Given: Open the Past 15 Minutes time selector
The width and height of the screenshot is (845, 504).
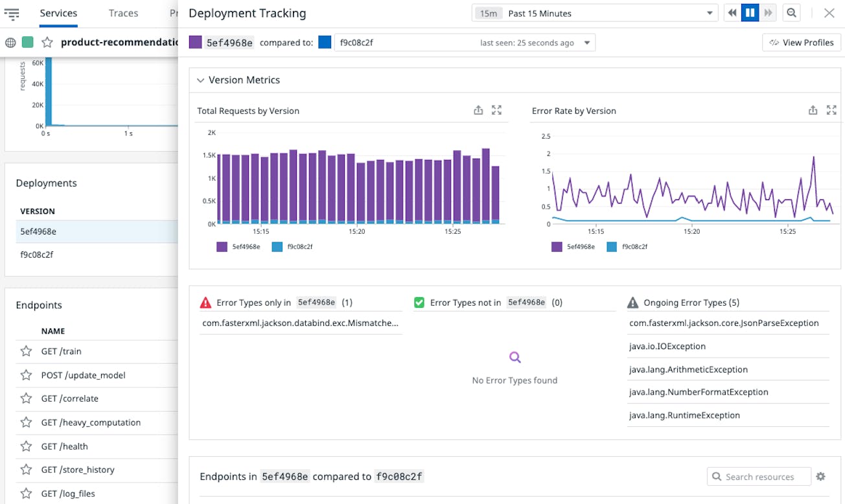Looking at the screenshot, I should click(x=593, y=12).
